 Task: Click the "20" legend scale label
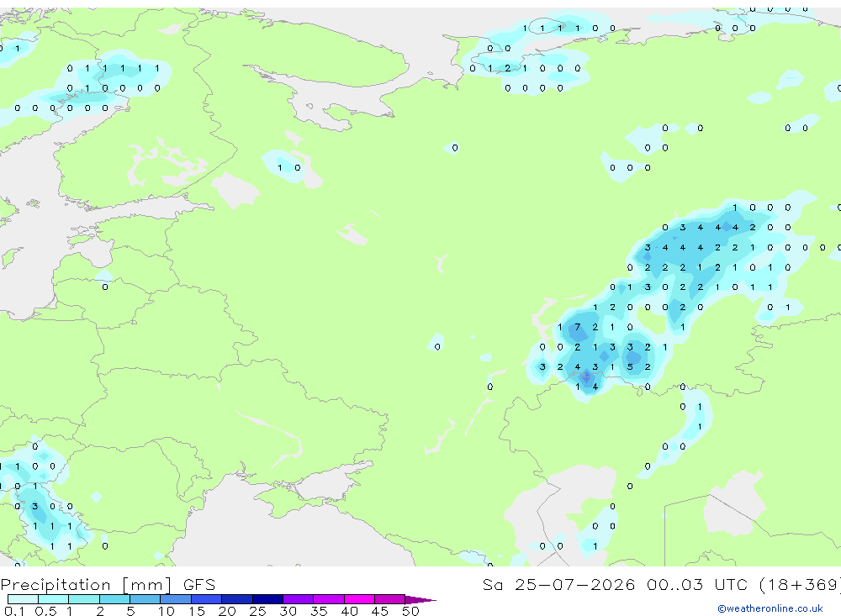click(x=227, y=611)
